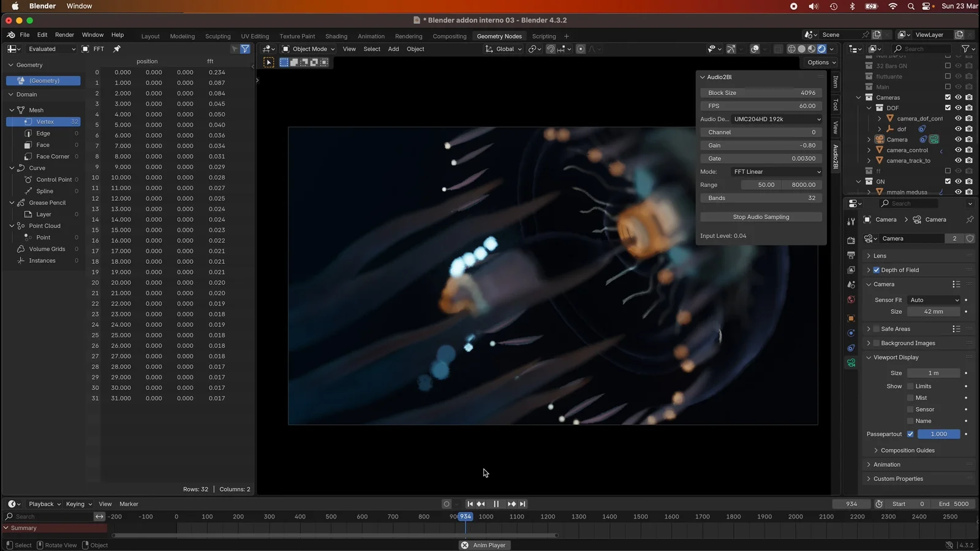The height and width of the screenshot is (551, 980).
Task: Open Object properties with the orange square icon
Action: tap(851, 318)
